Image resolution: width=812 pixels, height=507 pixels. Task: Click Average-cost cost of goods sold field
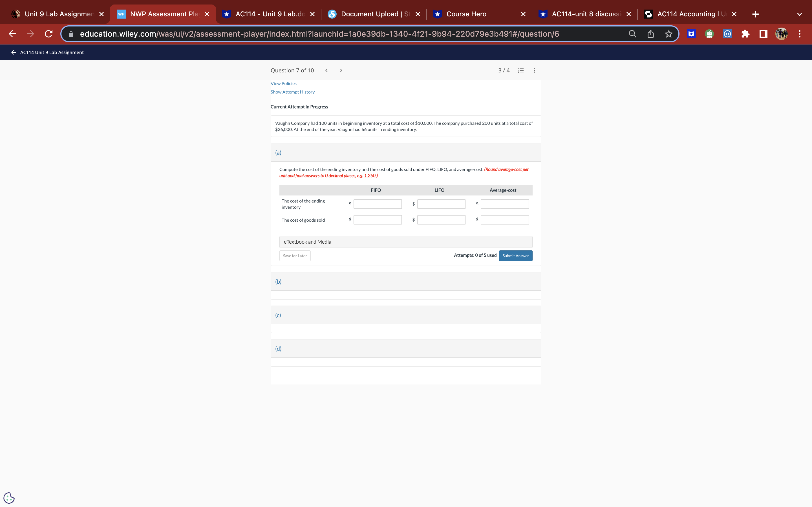pos(504,220)
